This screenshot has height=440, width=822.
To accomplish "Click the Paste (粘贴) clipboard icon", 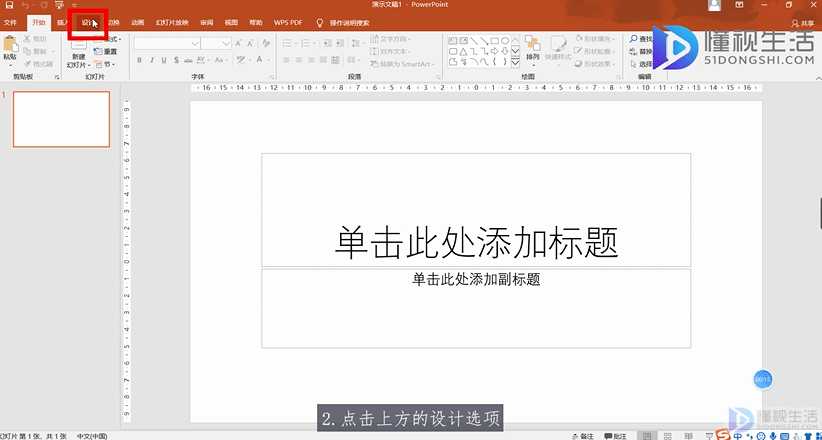I will coord(9,48).
